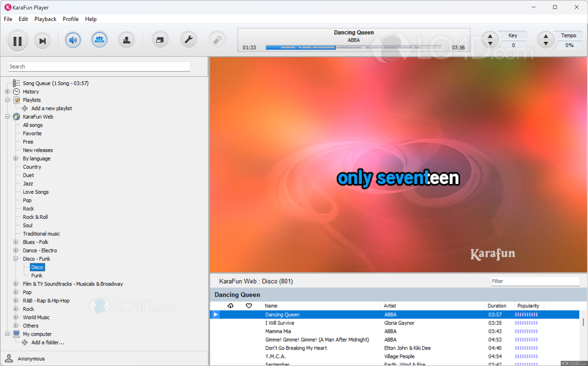Select Y.M.C.A. song row
588x366 pixels.
395,356
